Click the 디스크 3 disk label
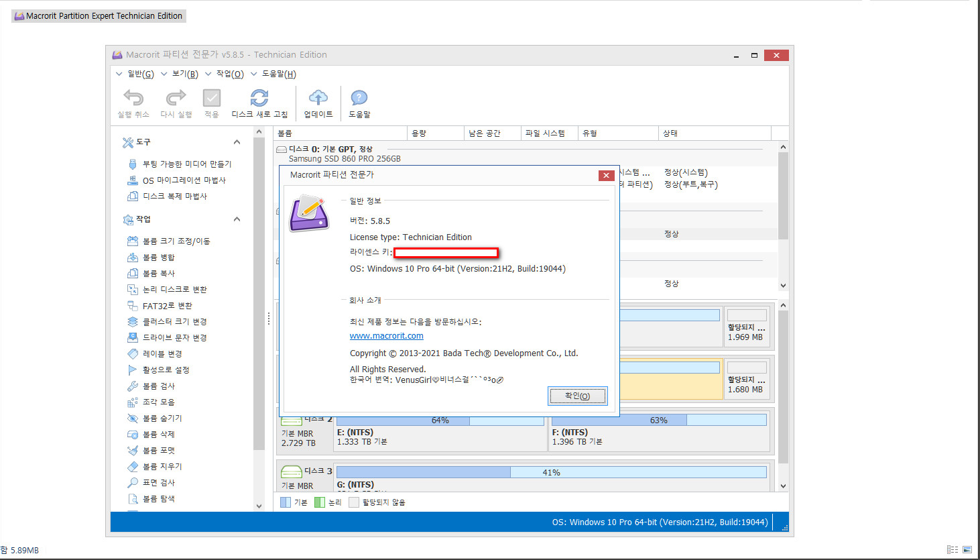980x560 pixels. pyautogui.click(x=318, y=471)
